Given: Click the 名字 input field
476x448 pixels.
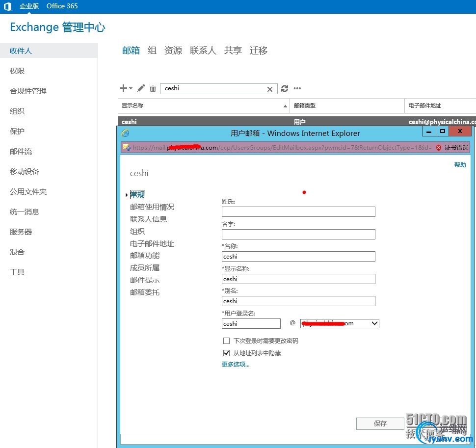Looking at the screenshot, I should [x=298, y=234].
